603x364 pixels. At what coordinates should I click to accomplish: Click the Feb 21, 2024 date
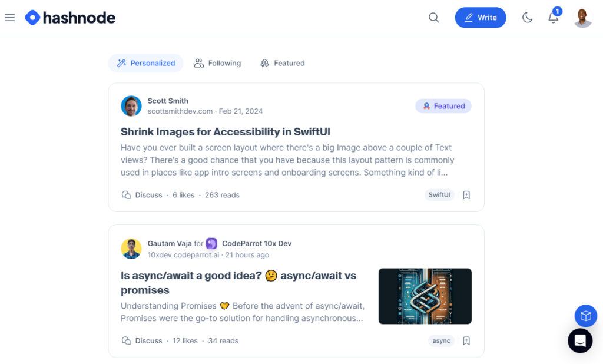point(241,111)
